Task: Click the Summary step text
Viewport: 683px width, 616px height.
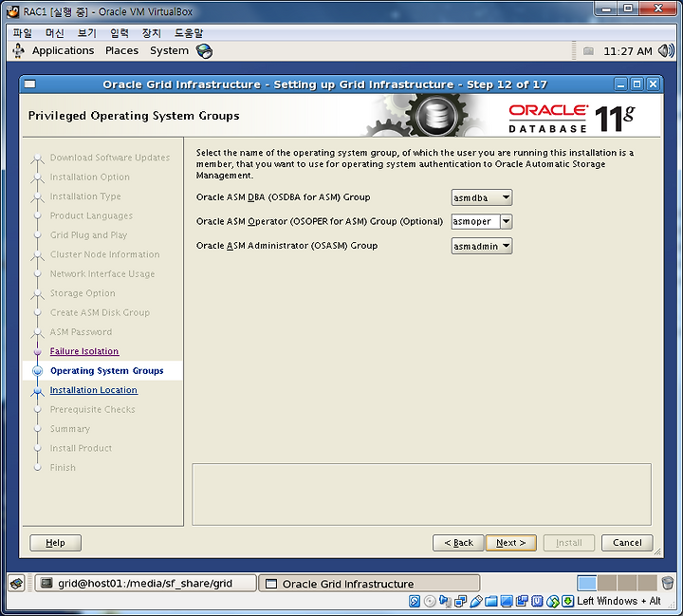Action: [70, 429]
